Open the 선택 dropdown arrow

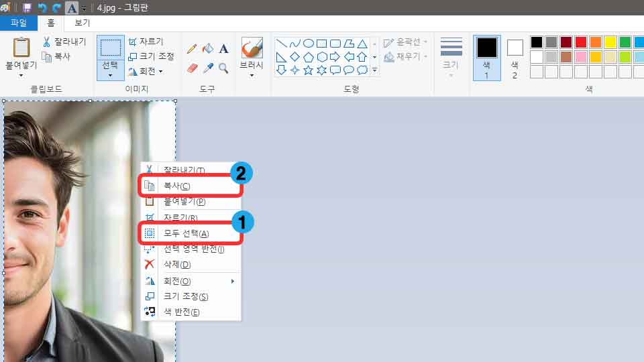tap(110, 76)
